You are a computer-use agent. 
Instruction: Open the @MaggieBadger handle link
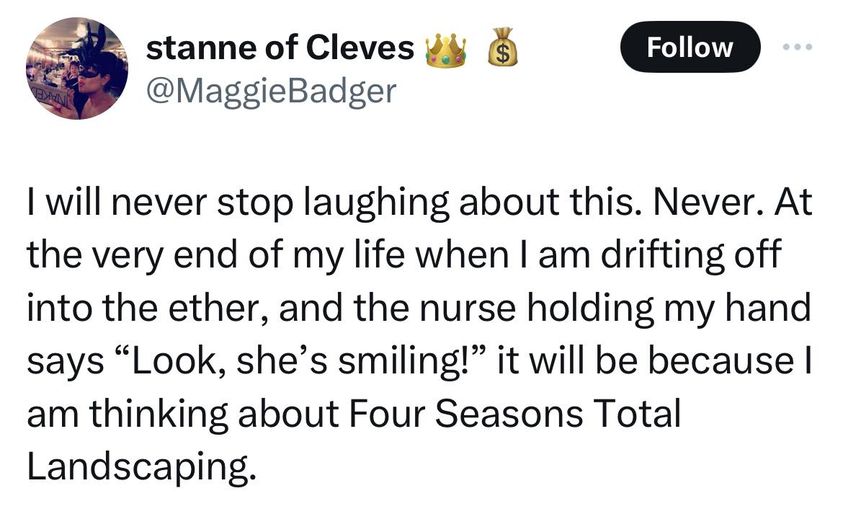[271, 91]
